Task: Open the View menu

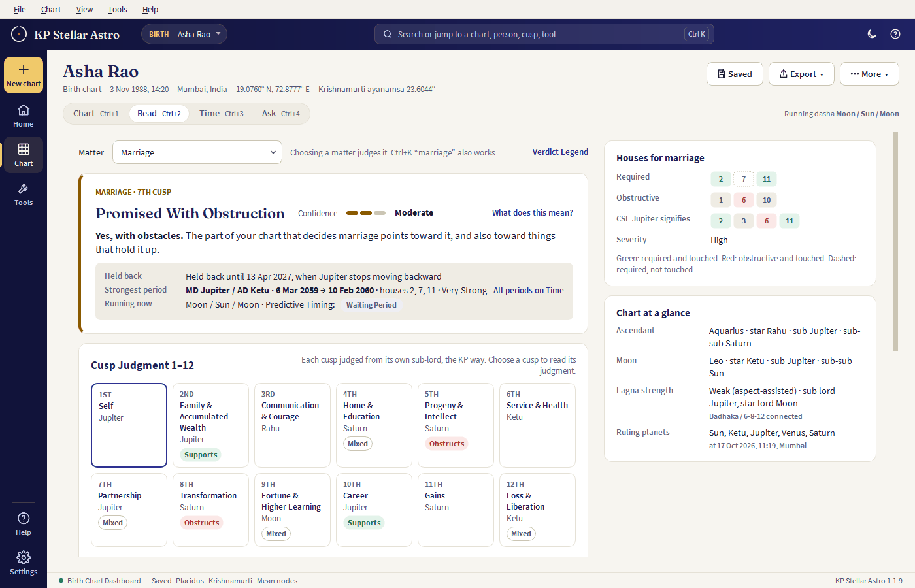Action: (x=84, y=9)
